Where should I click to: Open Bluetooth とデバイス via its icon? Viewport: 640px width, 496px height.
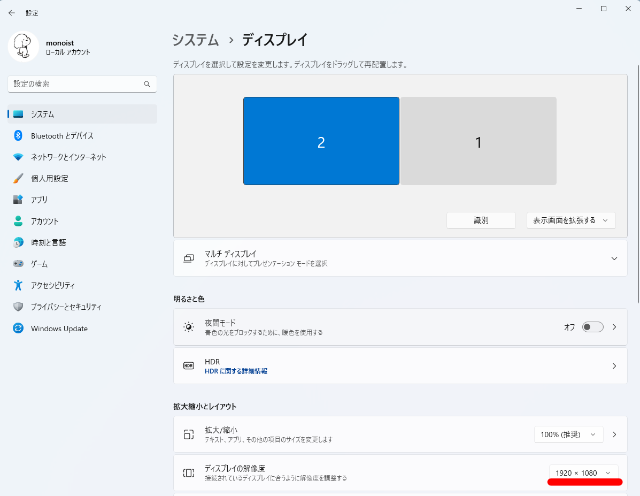[x=18, y=136]
